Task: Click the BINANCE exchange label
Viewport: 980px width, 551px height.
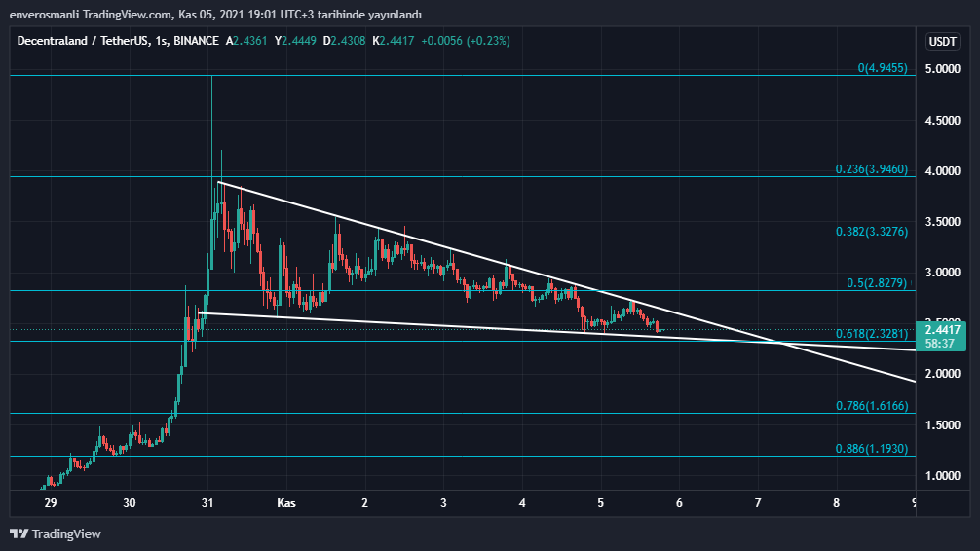Action: coord(196,41)
